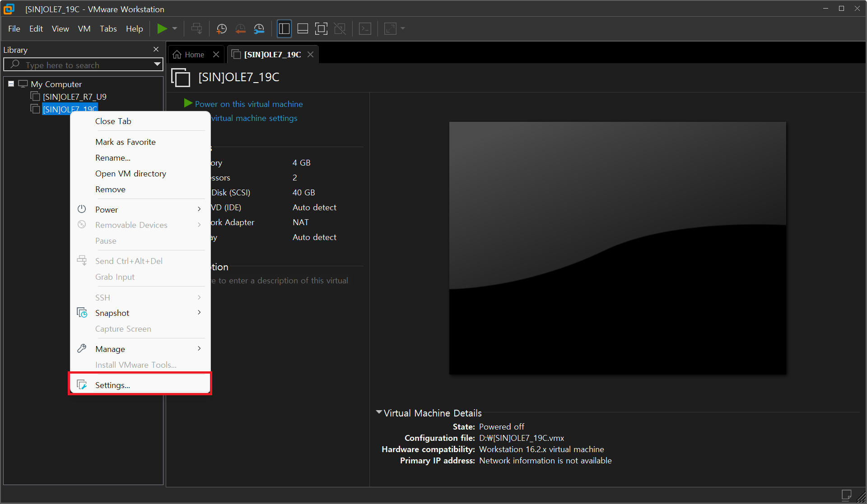Collapse the My Computer tree node

coord(11,84)
